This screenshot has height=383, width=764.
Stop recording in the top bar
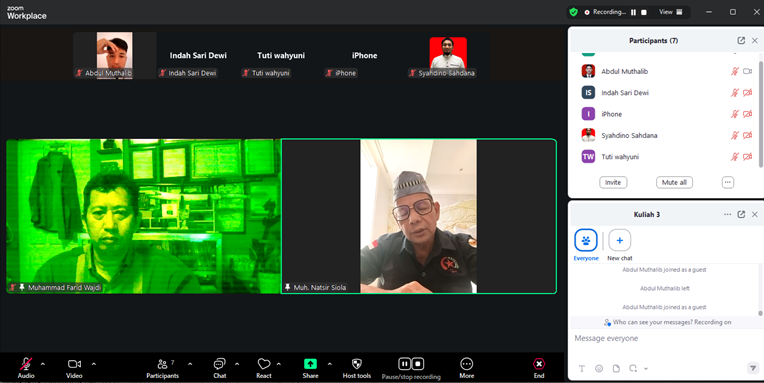pyautogui.click(x=644, y=12)
